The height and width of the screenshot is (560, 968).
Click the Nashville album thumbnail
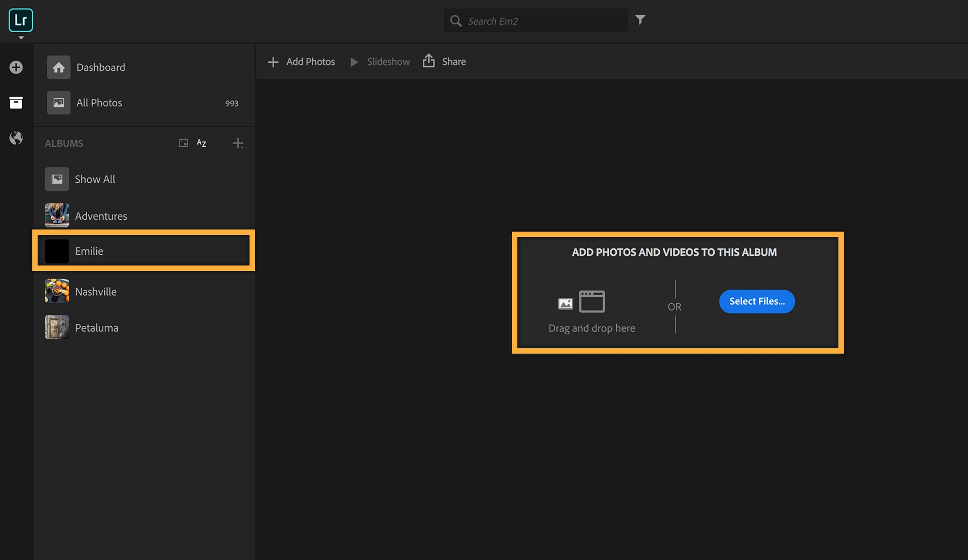coord(57,291)
